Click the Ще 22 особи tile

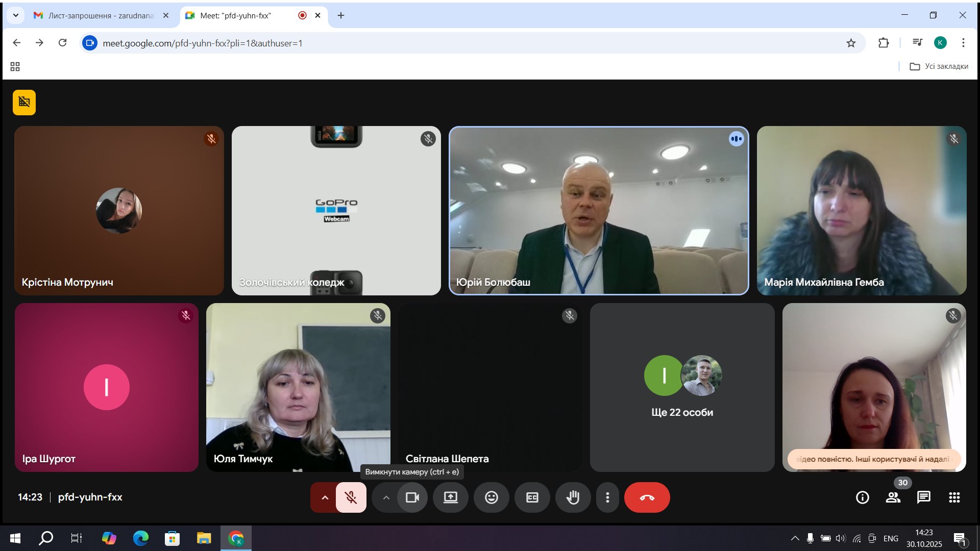coord(682,388)
